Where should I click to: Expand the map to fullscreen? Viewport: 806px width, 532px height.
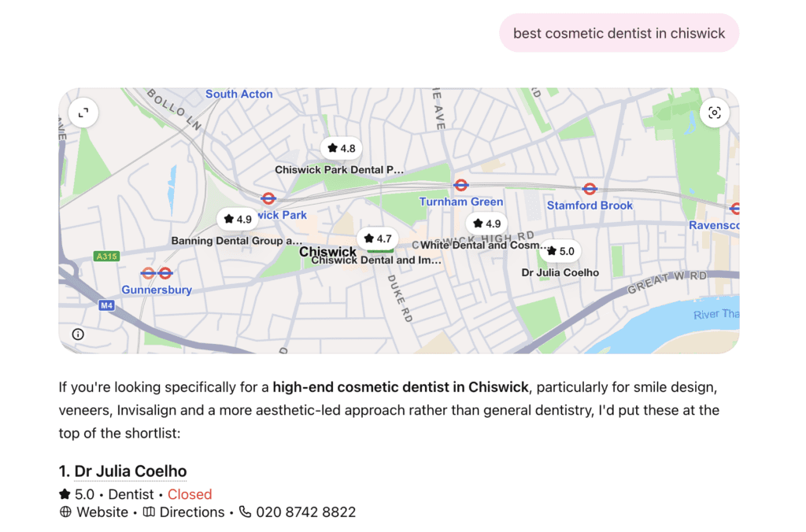click(x=83, y=113)
